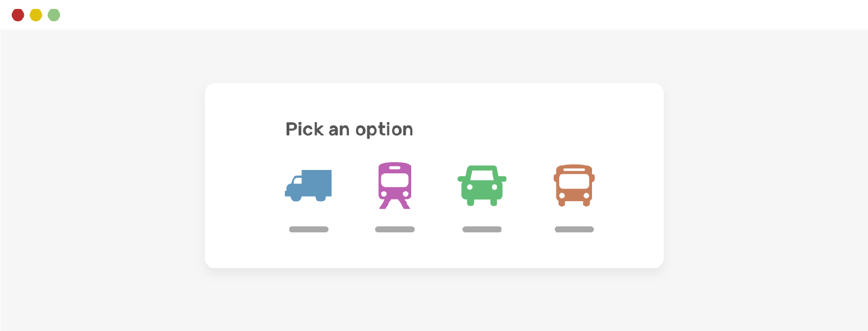The image size is (868, 331).
Task: Click the gray label under the truck
Action: coord(309,230)
